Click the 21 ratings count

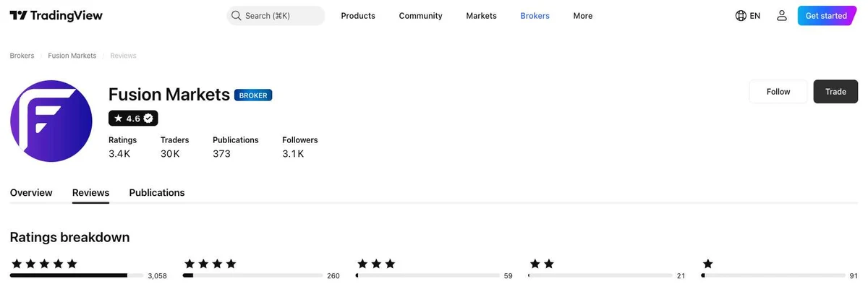(x=681, y=276)
